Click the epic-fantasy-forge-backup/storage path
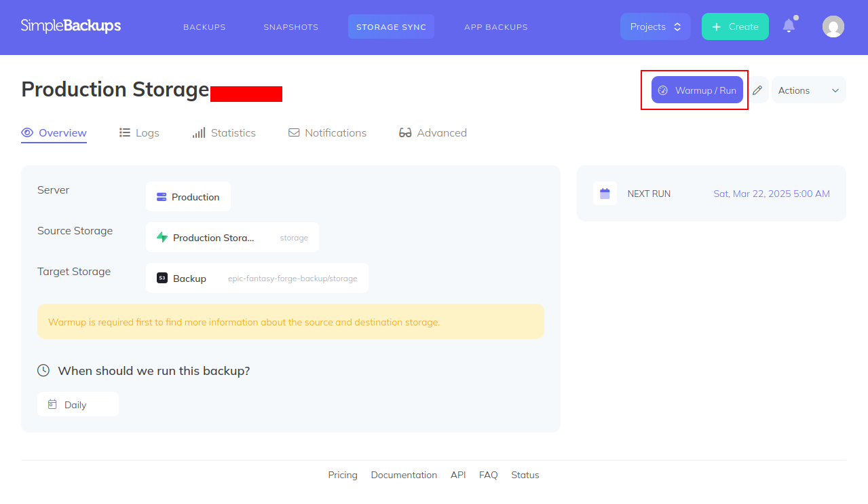 (293, 278)
